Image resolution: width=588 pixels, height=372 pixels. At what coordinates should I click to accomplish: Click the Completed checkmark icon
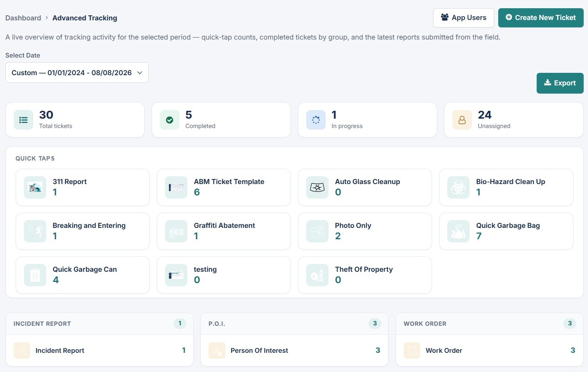point(170,120)
